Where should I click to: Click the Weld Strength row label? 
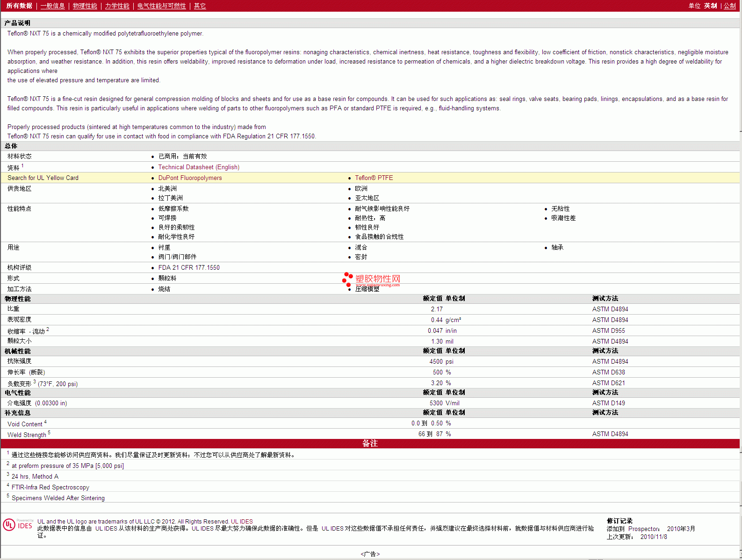tap(27, 435)
